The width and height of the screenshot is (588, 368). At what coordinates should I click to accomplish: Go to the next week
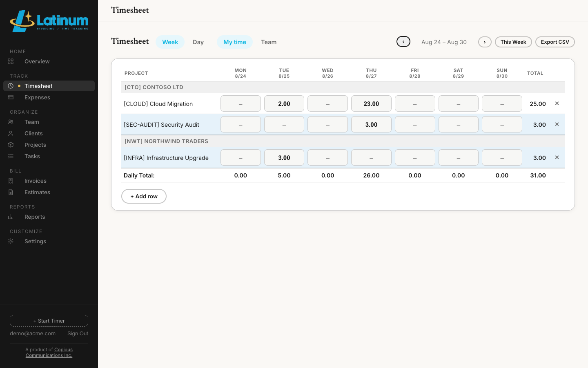pyautogui.click(x=485, y=42)
